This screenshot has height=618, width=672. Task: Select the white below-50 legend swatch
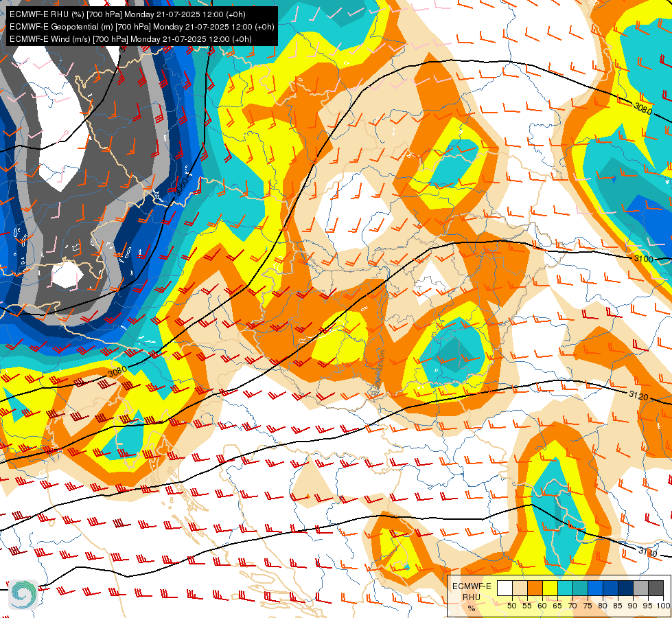coord(505,588)
